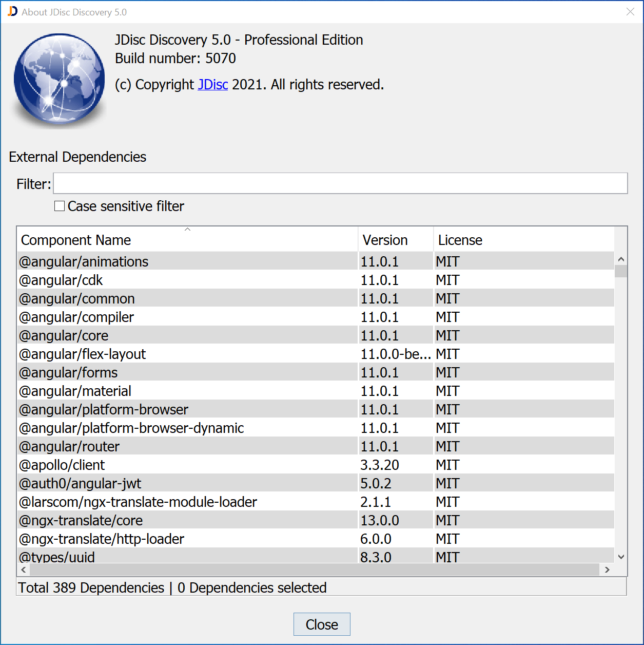This screenshot has height=645, width=644.
Task: Sort the list by License column
Action: coord(460,239)
